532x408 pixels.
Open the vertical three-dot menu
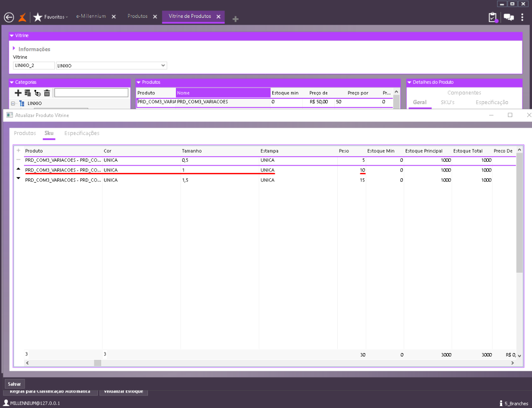pos(522,17)
